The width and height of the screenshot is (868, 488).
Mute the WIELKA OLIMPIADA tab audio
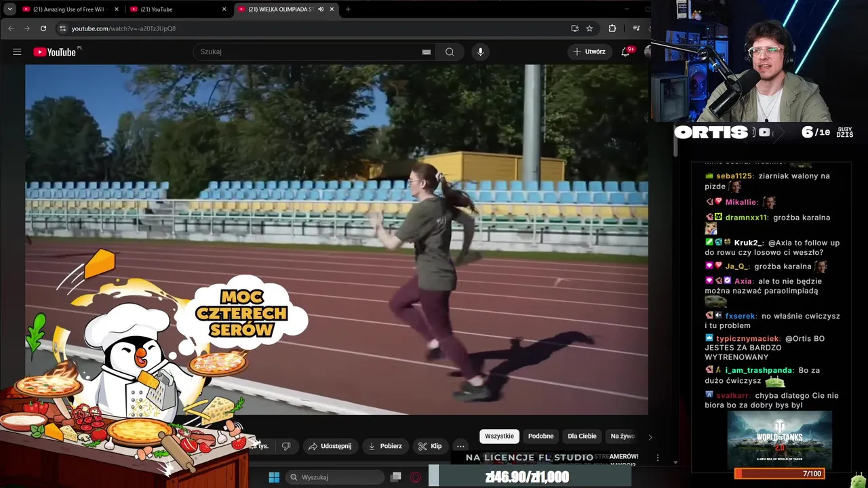click(x=321, y=9)
